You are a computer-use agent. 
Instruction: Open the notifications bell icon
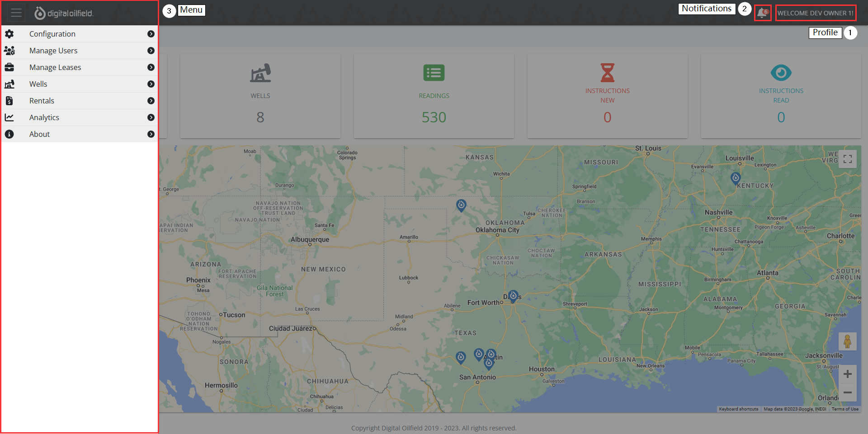(x=762, y=13)
